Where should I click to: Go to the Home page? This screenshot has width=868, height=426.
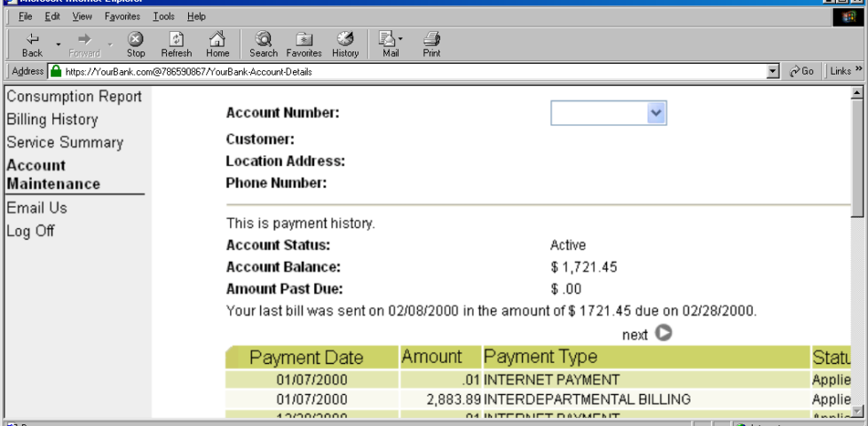click(x=217, y=44)
